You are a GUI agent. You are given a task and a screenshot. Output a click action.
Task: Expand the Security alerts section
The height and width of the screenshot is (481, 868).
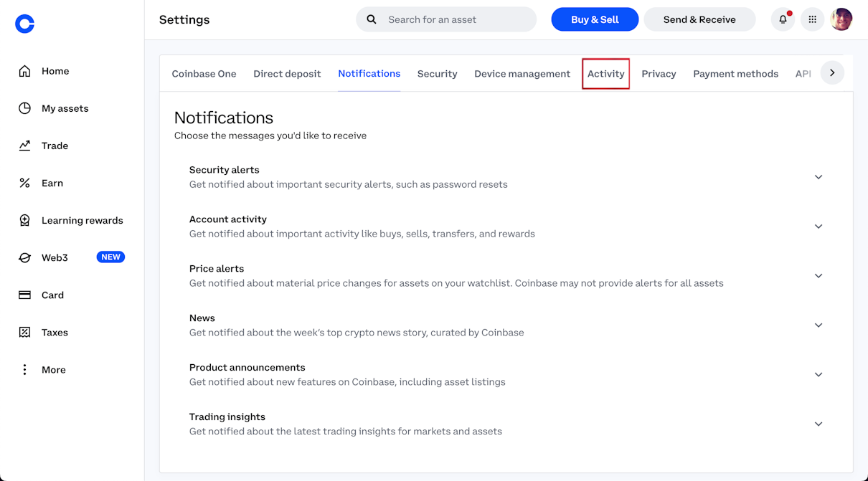(x=819, y=177)
